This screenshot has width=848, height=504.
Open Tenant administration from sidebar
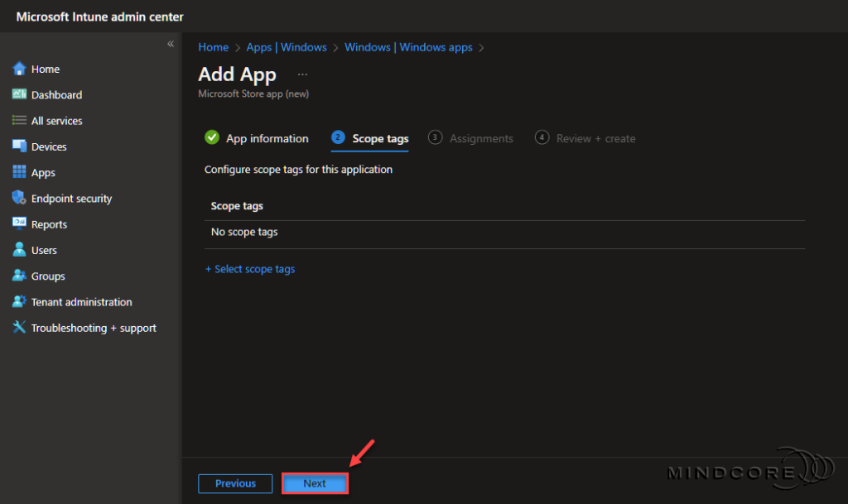(80, 301)
